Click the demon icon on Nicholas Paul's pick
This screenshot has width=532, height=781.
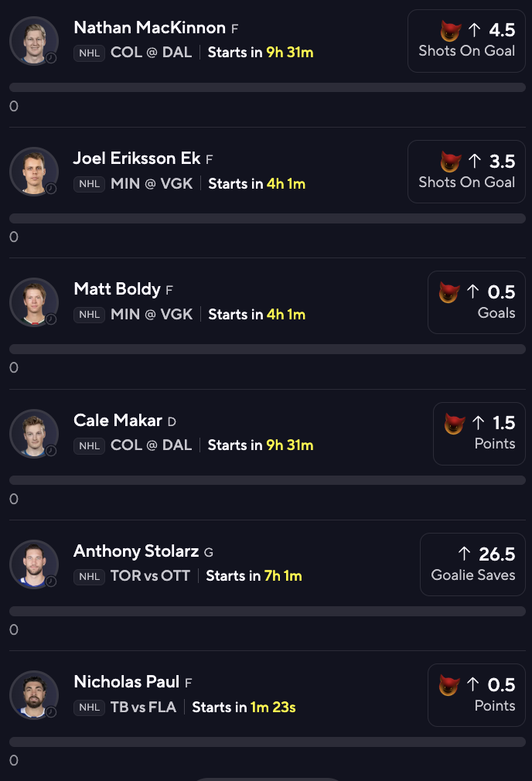pos(448,685)
